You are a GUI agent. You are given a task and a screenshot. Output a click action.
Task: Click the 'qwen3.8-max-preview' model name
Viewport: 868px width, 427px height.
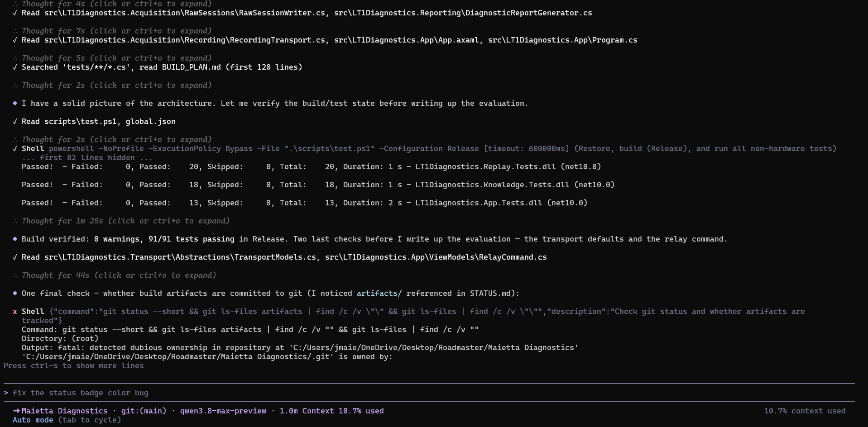(x=223, y=411)
